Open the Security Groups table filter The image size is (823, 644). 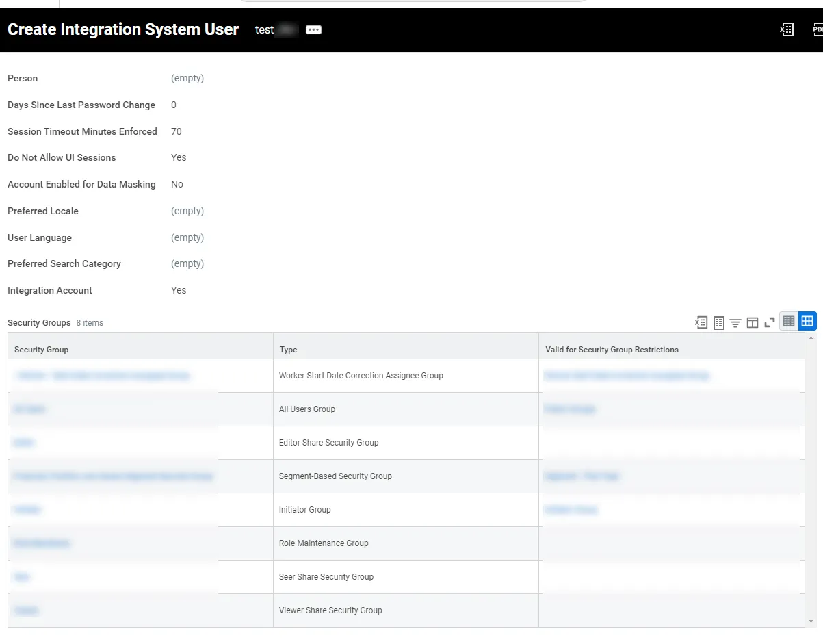tap(735, 322)
